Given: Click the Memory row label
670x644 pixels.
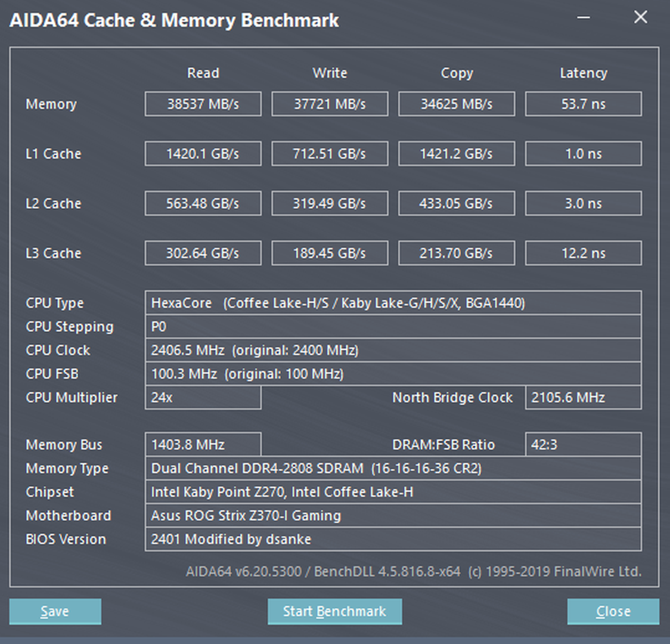Looking at the screenshot, I should [51, 104].
